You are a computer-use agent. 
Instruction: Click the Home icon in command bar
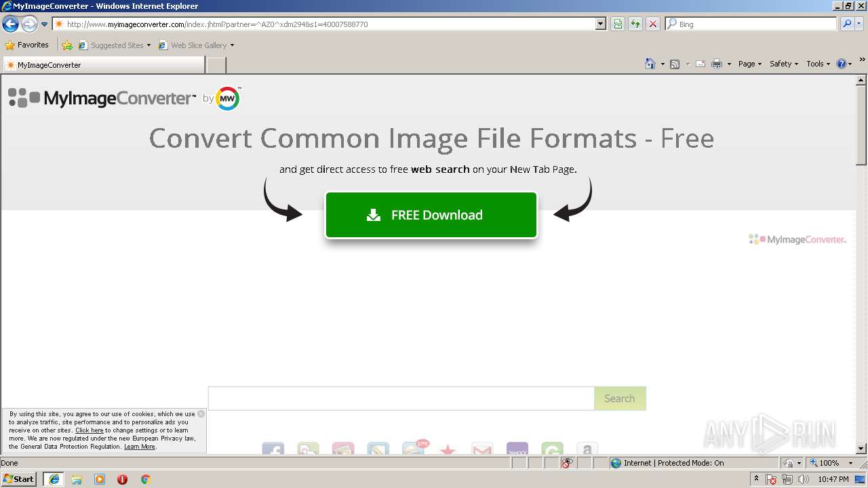[x=650, y=64]
